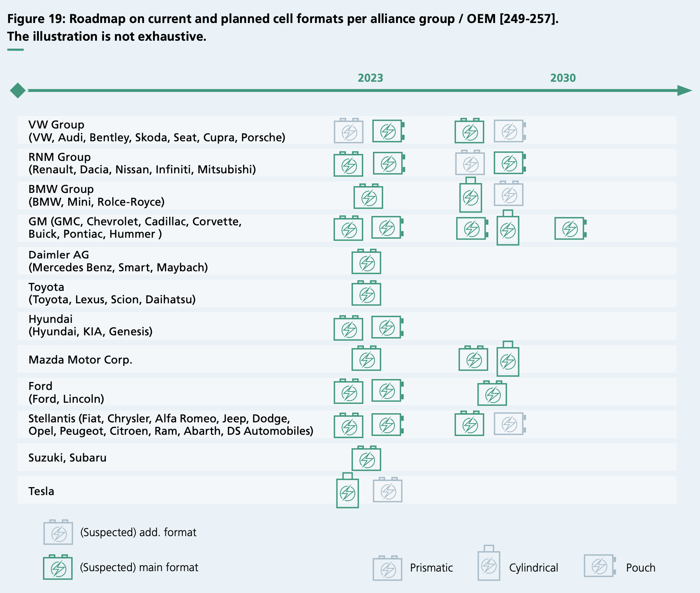Click VW Group's gray prismatic cell icon
This screenshot has width=700, height=593.
click(348, 131)
